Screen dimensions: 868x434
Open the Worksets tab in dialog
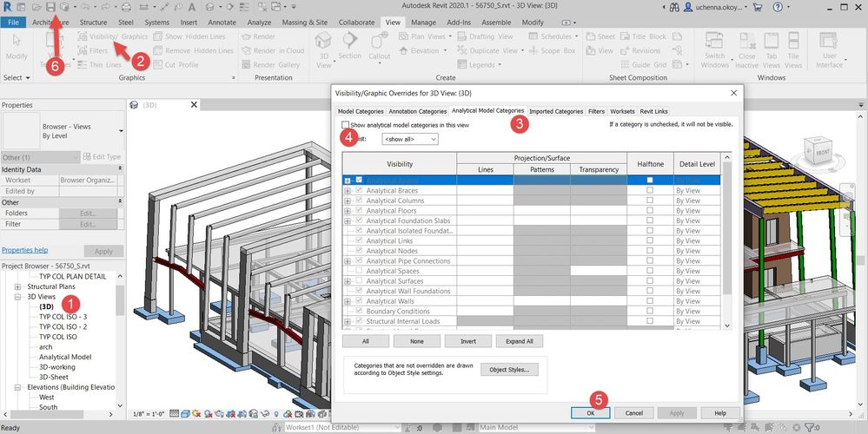click(622, 111)
